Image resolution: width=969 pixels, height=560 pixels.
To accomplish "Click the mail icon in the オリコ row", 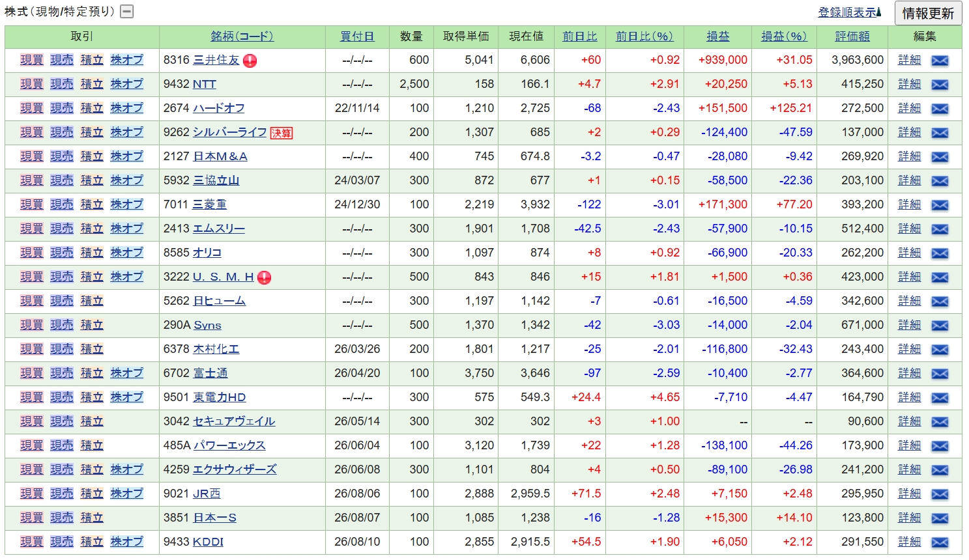I will coord(940,253).
